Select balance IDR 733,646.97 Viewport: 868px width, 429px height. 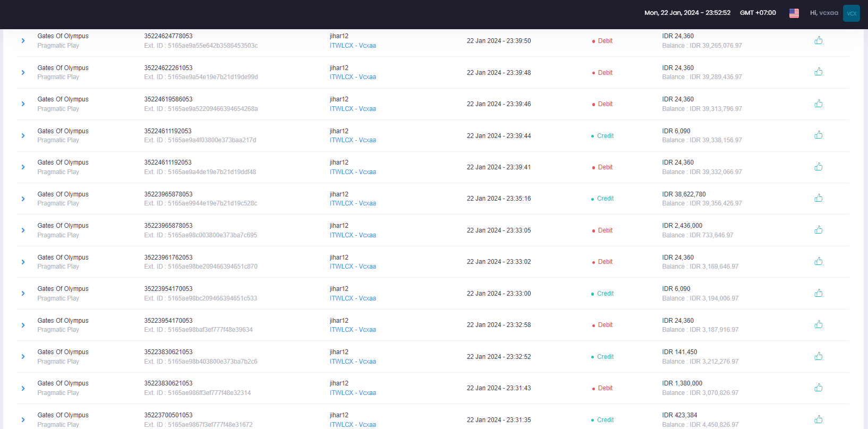click(697, 235)
